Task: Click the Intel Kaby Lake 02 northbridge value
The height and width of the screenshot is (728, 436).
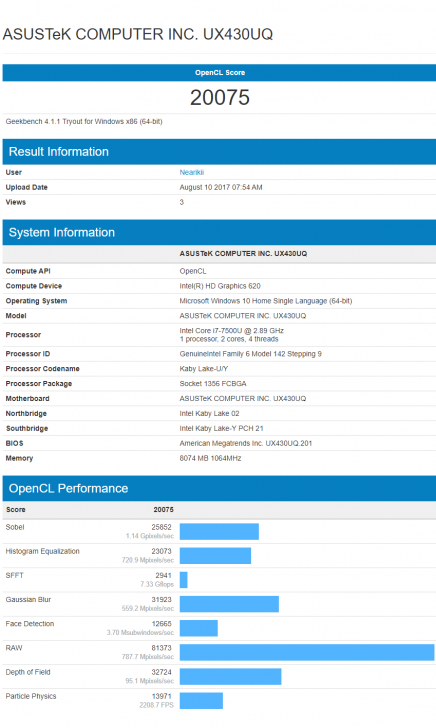Action: 209,413
